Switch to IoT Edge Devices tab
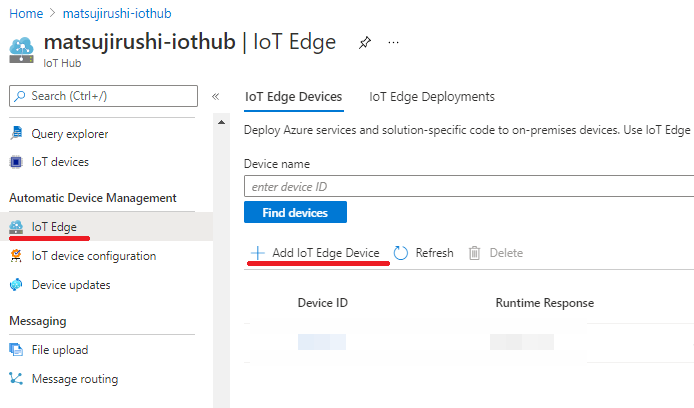Image resolution: width=694 pixels, height=408 pixels. click(293, 96)
